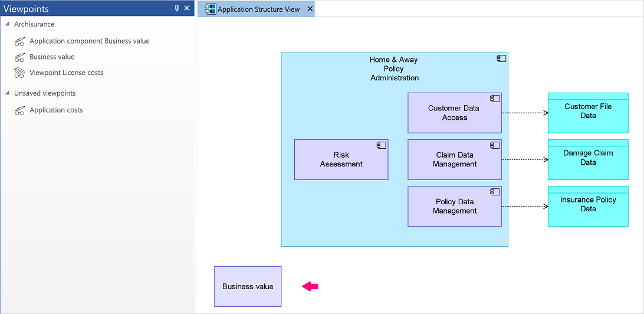Switch to Application Structure View tab
The height and width of the screenshot is (314, 644).
(x=258, y=9)
